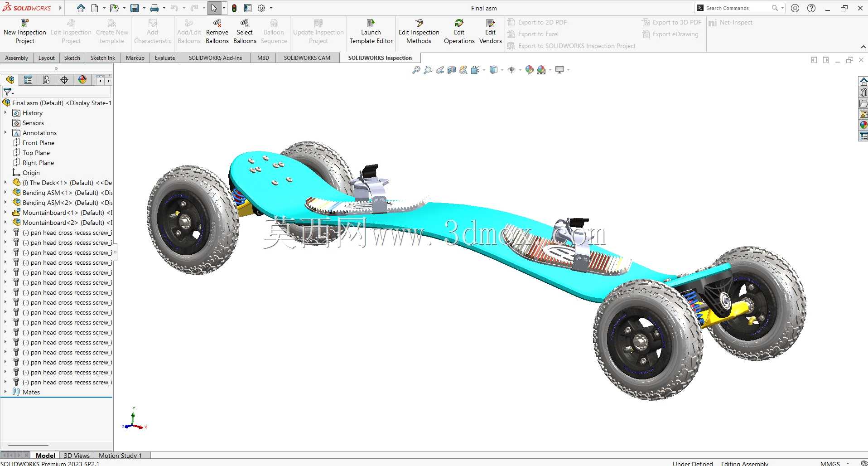
Task: Launch Template Editor
Action: [371, 32]
